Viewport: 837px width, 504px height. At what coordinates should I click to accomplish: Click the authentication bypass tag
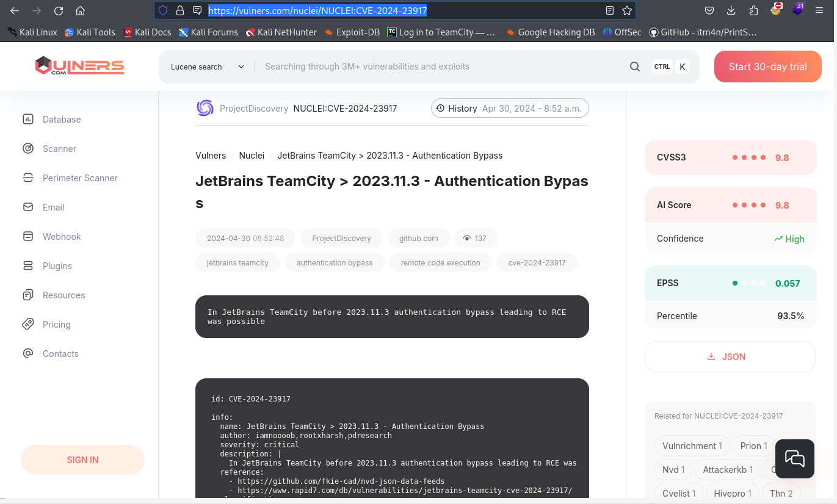pos(335,262)
